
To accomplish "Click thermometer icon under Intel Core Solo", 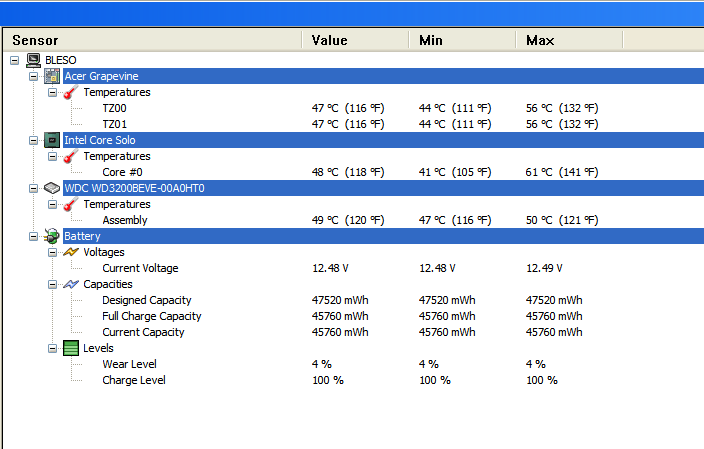I will coord(70,156).
